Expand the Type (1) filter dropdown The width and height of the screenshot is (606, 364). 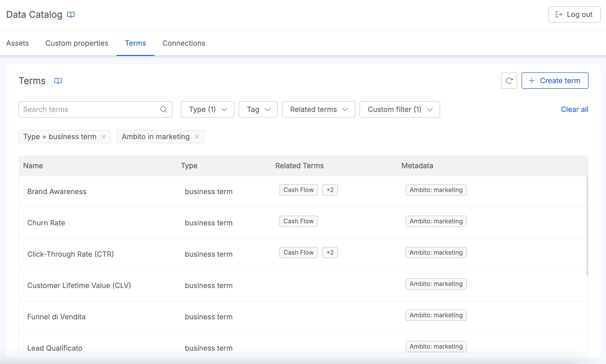coord(207,109)
